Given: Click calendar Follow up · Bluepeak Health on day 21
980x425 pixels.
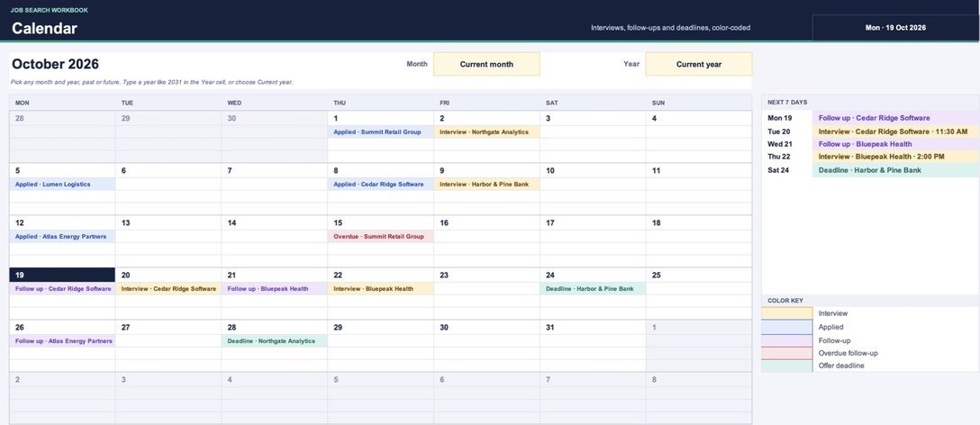Looking at the screenshot, I should [275, 289].
